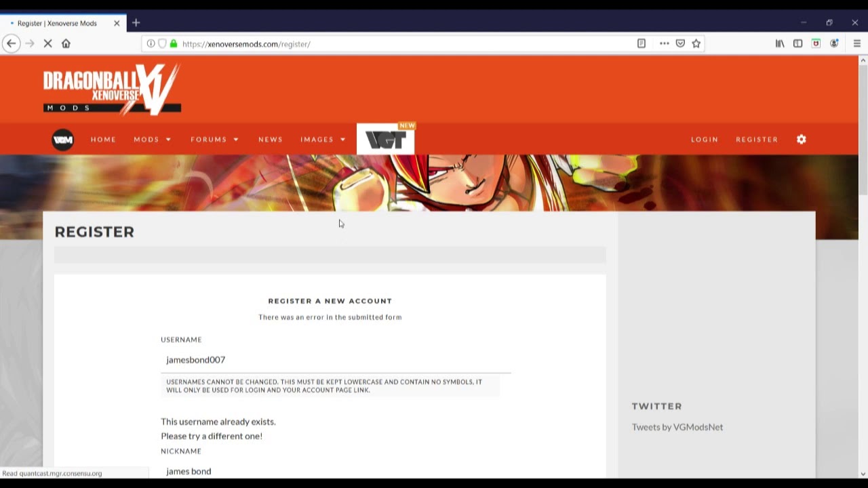Expand the Forums dropdown menu
Screen dimensions: 868x488
[215, 140]
